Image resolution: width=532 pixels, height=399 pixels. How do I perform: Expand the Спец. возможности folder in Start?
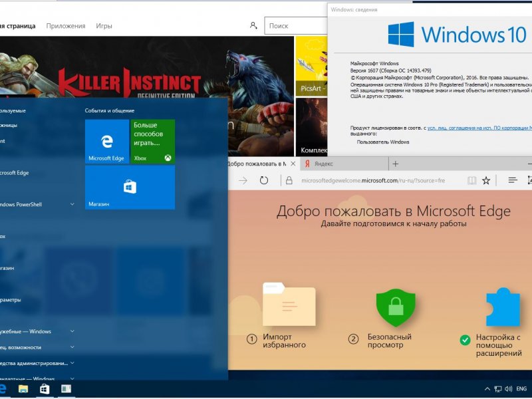37,347
